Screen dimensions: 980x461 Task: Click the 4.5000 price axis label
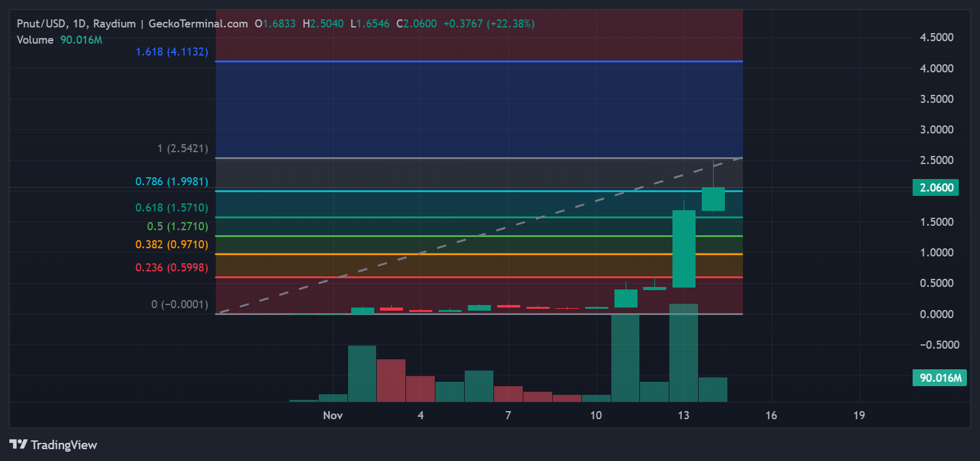(937, 37)
